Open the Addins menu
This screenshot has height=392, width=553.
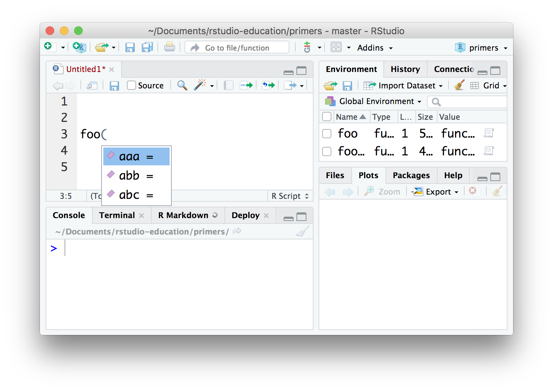coord(374,48)
